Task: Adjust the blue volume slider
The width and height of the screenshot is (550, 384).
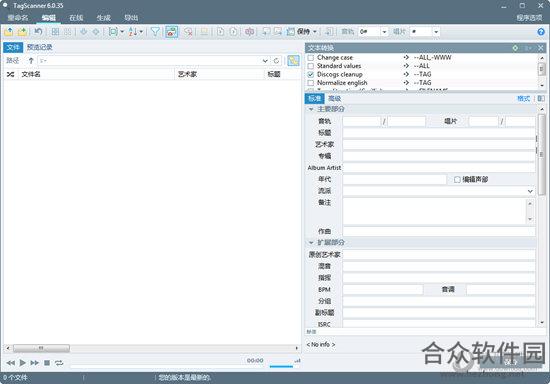Action: point(281,366)
